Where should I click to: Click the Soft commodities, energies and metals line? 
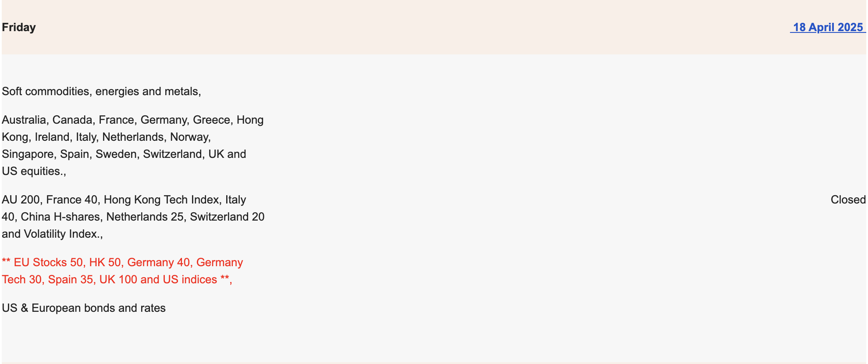click(101, 91)
